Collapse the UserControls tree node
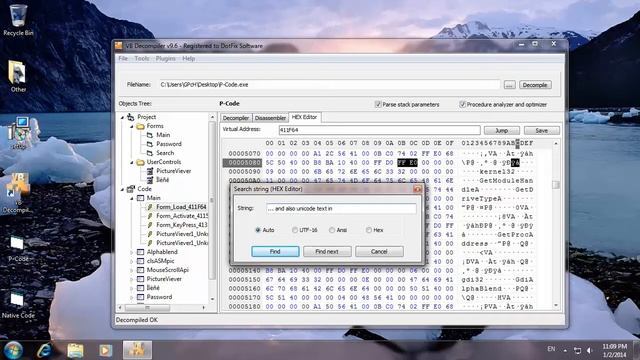Image resolution: width=640 pixels, height=360 pixels. pyautogui.click(x=131, y=162)
